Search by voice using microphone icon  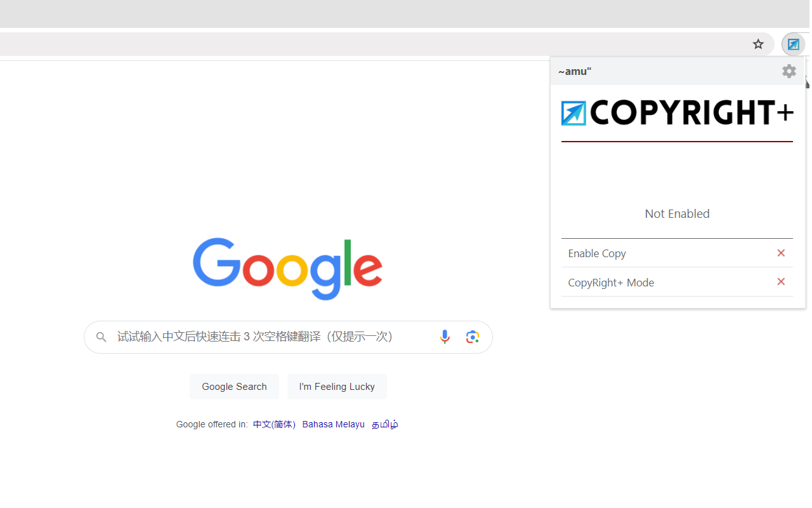[x=445, y=337]
